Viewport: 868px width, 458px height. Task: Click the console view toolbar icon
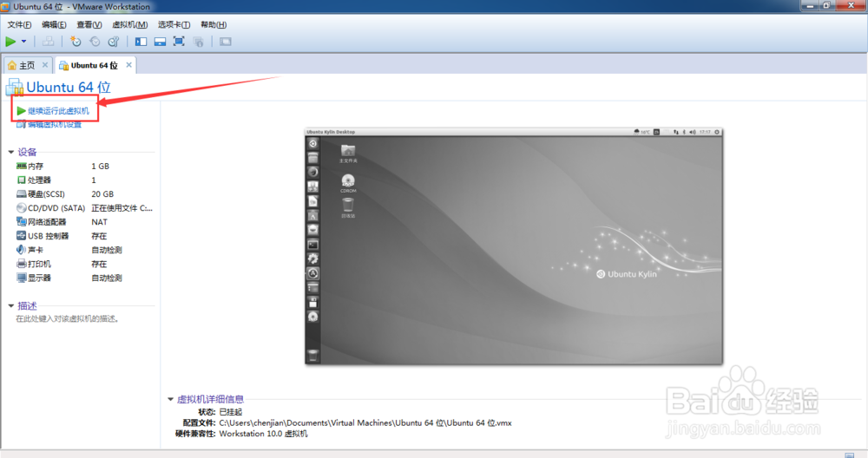(x=226, y=42)
